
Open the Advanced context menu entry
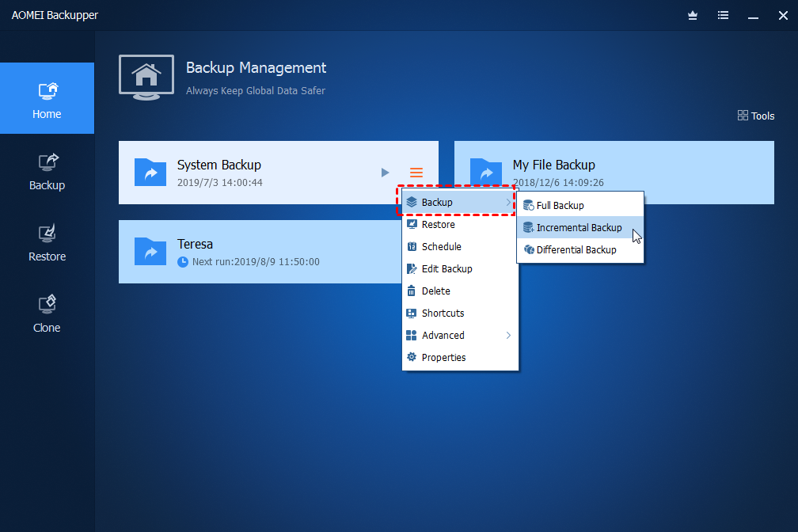[460, 335]
